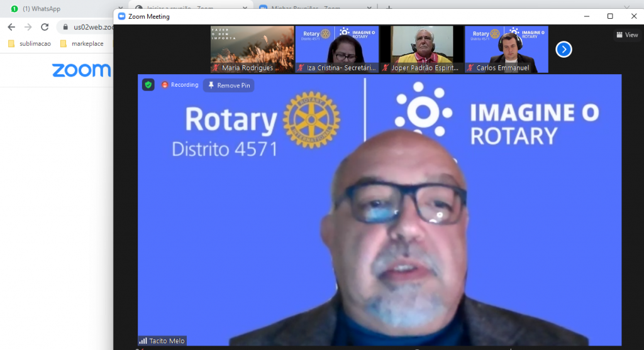
Task: Click the green encryption shield icon
Action: (x=148, y=85)
